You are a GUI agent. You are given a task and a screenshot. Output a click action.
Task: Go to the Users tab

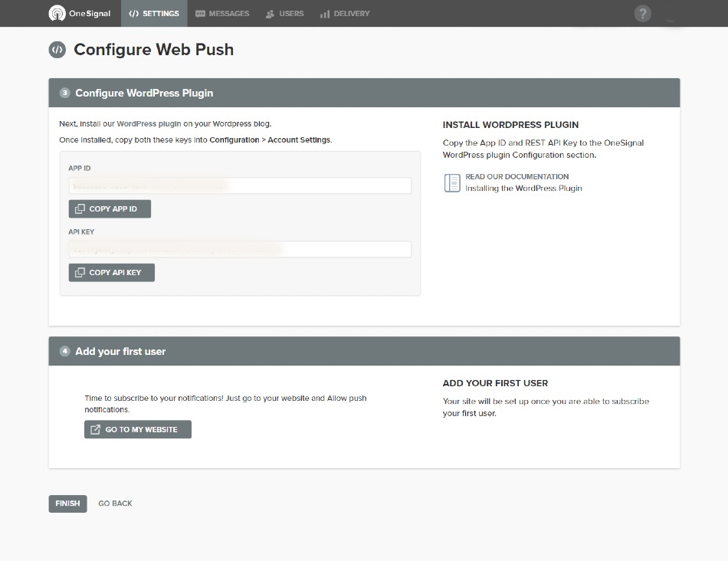[284, 14]
